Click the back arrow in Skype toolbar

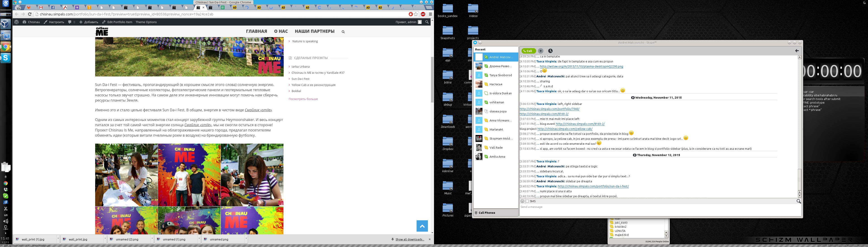click(797, 50)
